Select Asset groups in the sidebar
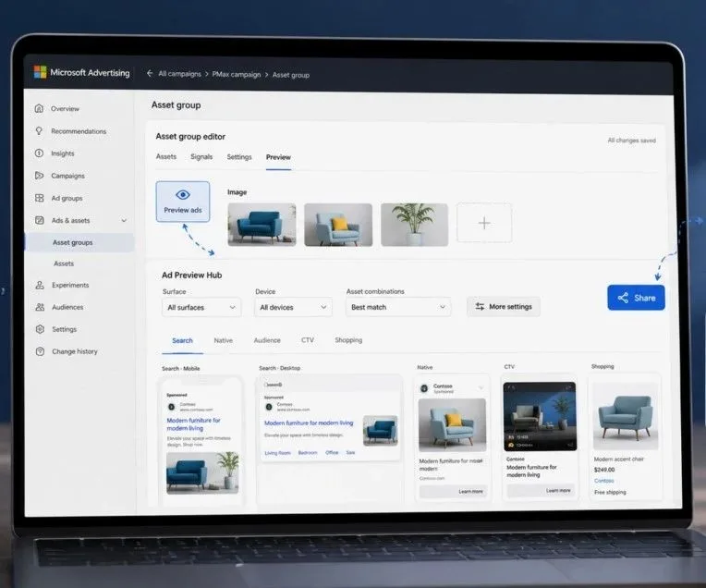 point(79,242)
